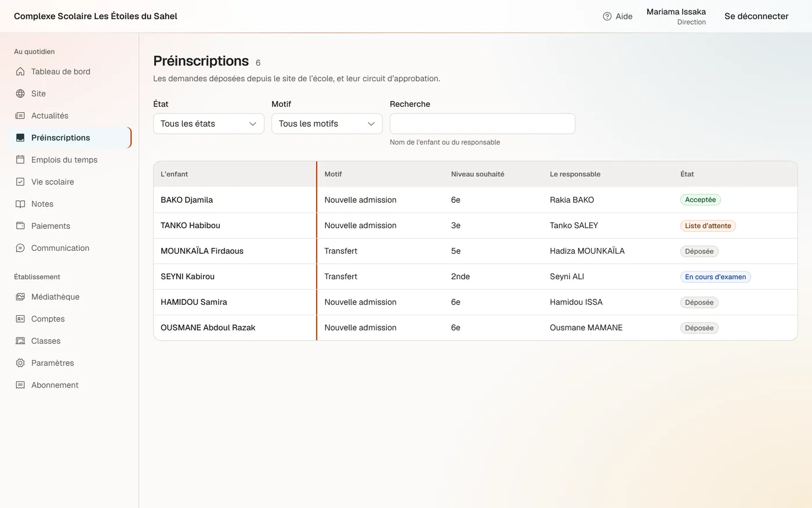Screen dimensions: 812x508
Task: Open the Mariama Issaka user profile
Action: pyautogui.click(x=676, y=16)
